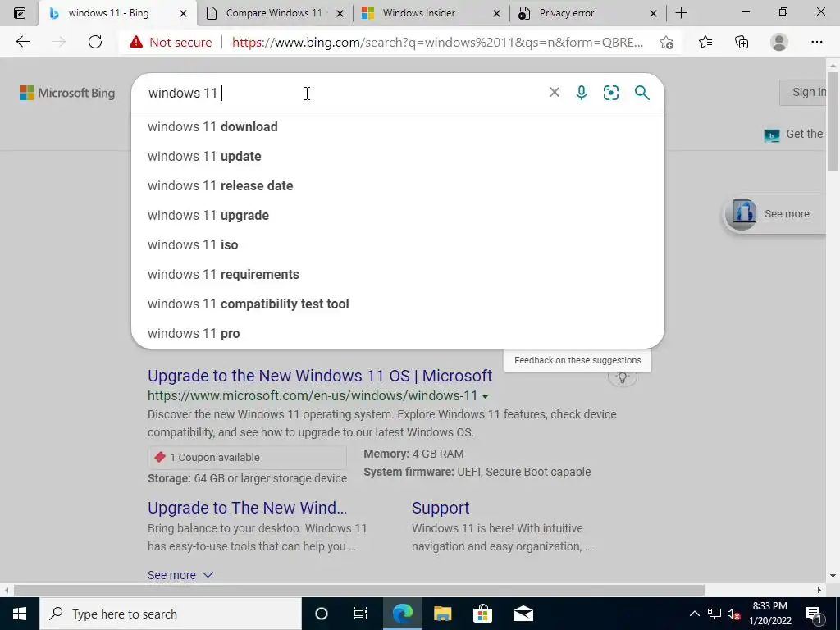Click the Not secure warning icon

136,42
